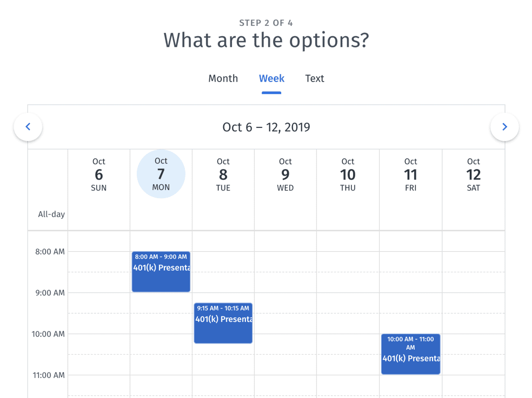Click the Sunday 8:00 AM time slot
532x398 pixels.
click(99, 262)
